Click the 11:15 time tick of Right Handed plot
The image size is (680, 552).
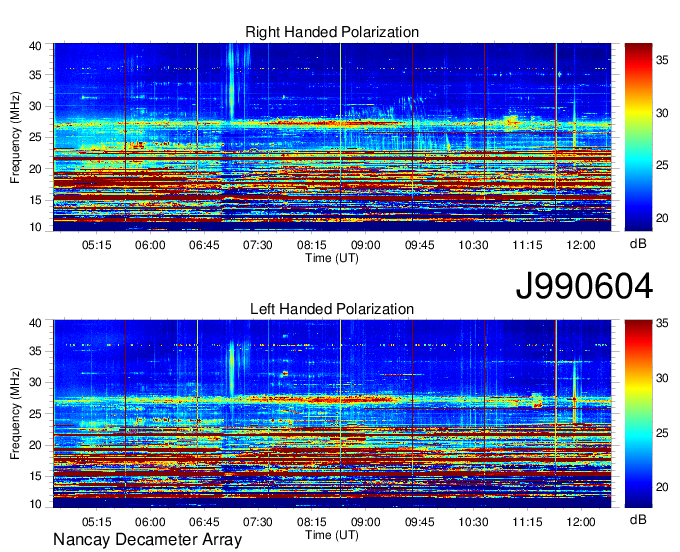click(527, 245)
